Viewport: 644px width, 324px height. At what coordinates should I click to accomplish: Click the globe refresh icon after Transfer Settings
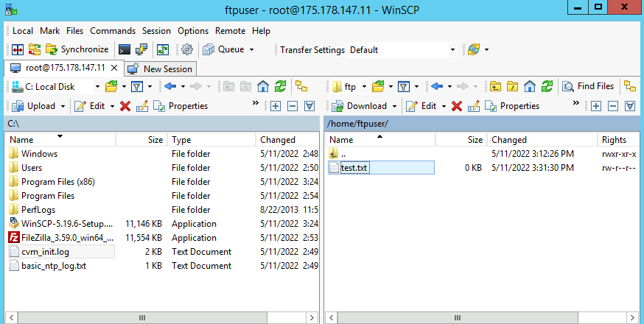tap(474, 49)
